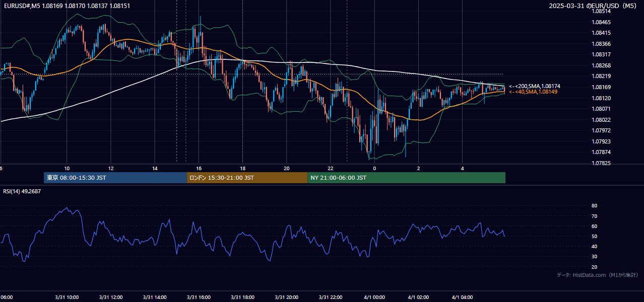
Task: Click price axis value 1.08022
Action: click(x=600, y=120)
